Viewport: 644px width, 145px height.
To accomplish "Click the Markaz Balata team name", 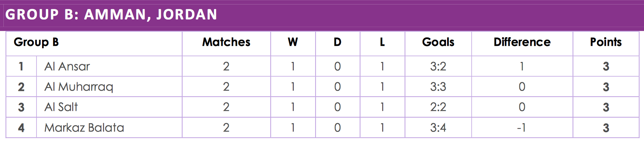I will click(x=84, y=128).
